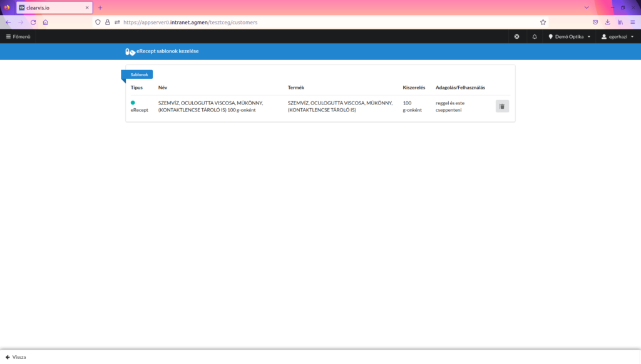Select the clearvis.io browser tab

54,8
